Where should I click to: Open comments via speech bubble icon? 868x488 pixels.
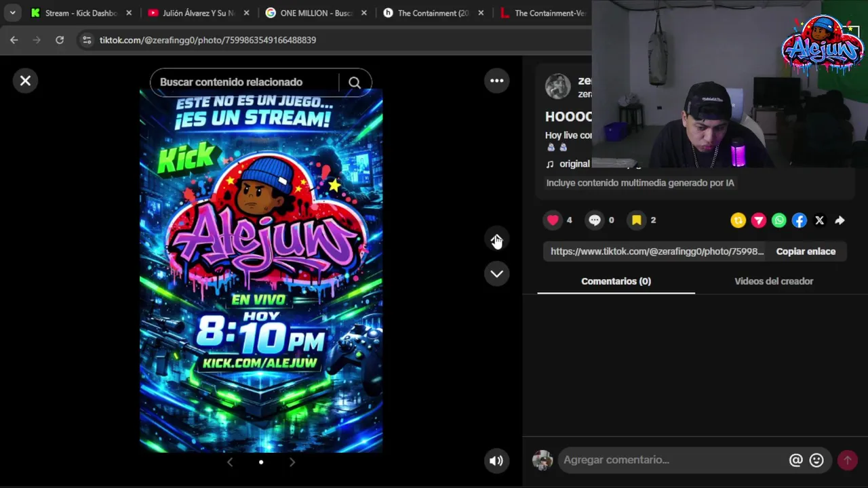click(x=595, y=220)
